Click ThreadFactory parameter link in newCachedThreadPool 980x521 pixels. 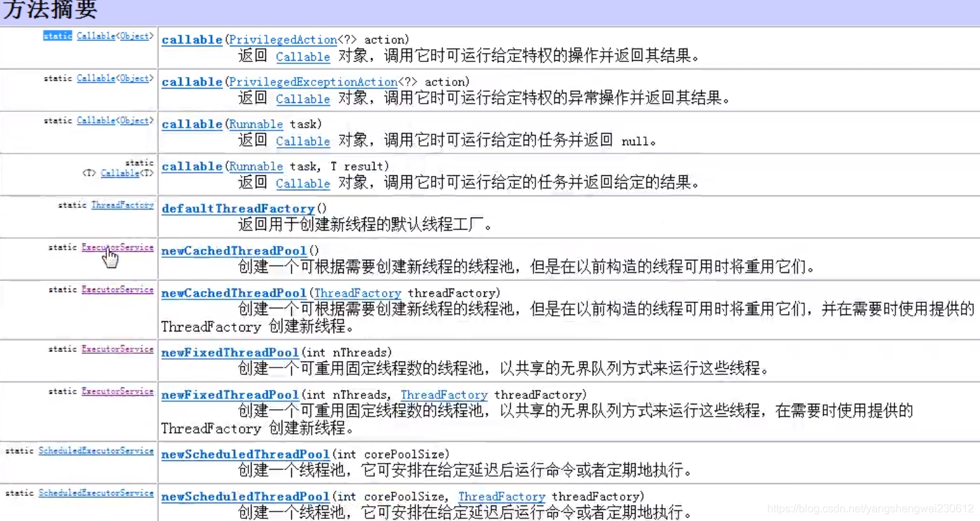pos(357,293)
